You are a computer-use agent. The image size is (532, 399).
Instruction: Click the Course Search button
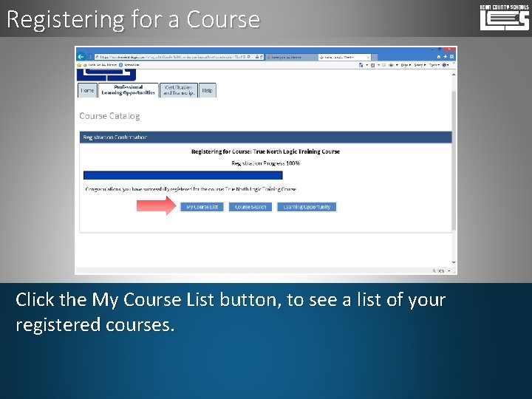coord(250,207)
